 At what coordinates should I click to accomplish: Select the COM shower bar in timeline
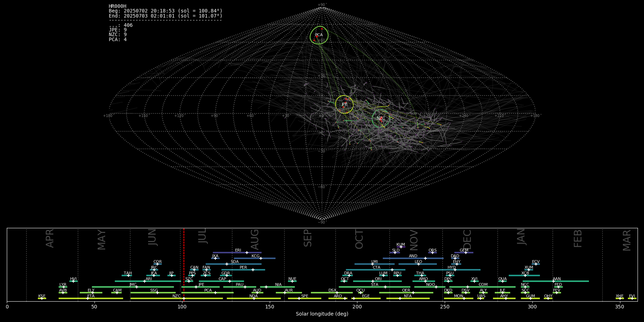[482, 287]
